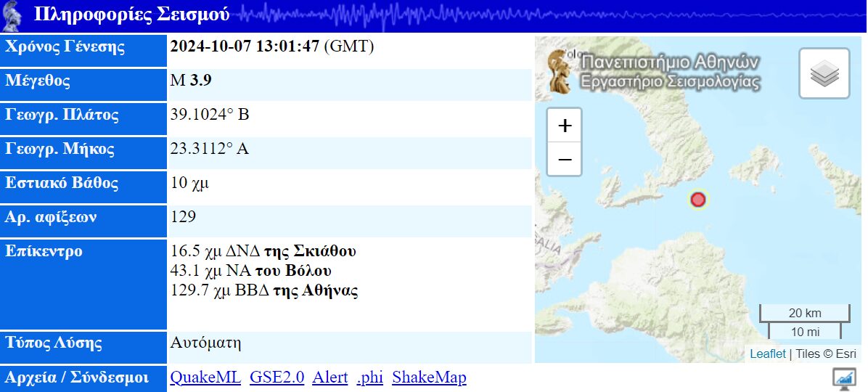Click the Leaflet attribution link
The width and height of the screenshot is (868, 392).
tap(767, 354)
